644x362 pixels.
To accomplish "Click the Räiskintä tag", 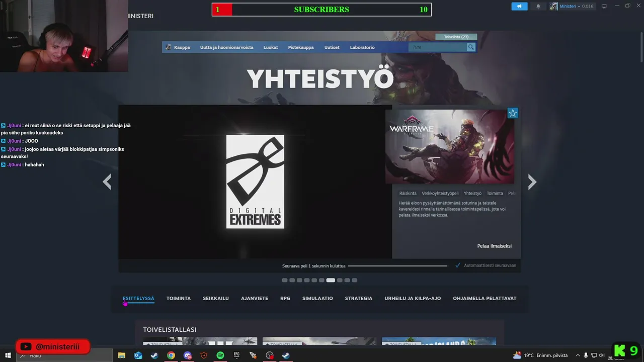I will [x=408, y=194].
